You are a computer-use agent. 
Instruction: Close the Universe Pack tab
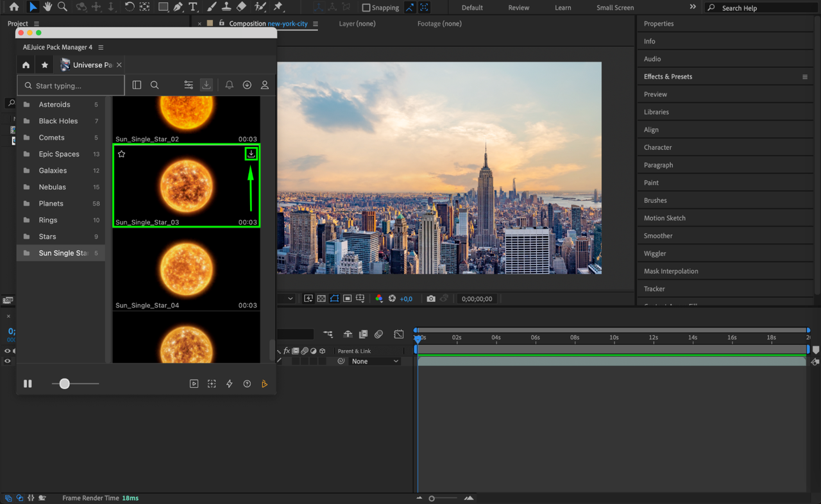click(119, 64)
